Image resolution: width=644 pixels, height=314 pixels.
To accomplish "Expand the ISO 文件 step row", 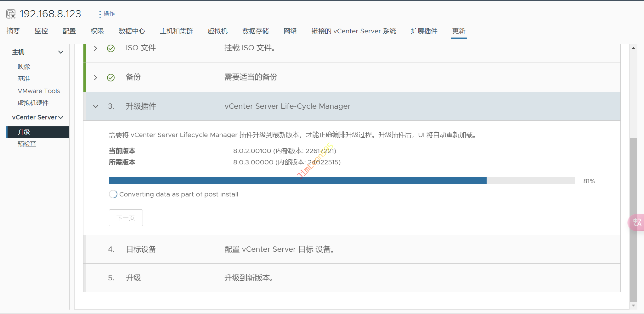I will pyautogui.click(x=96, y=48).
